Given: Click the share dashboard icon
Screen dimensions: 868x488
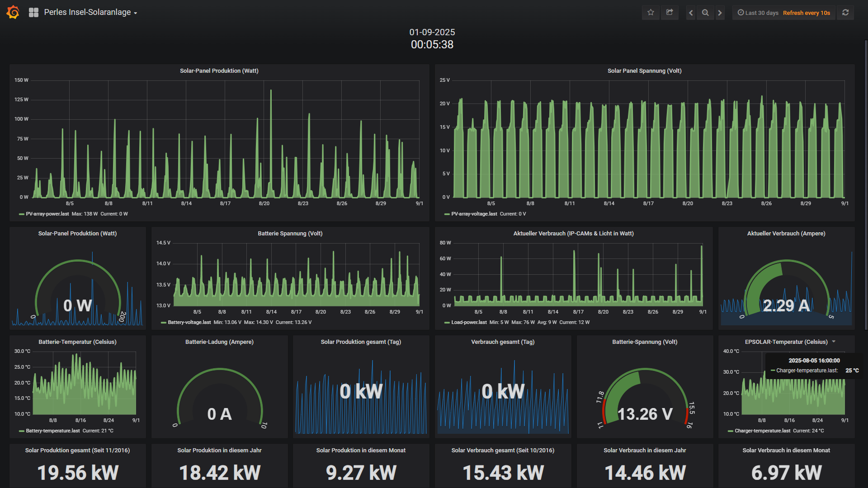Looking at the screenshot, I should [x=670, y=13].
